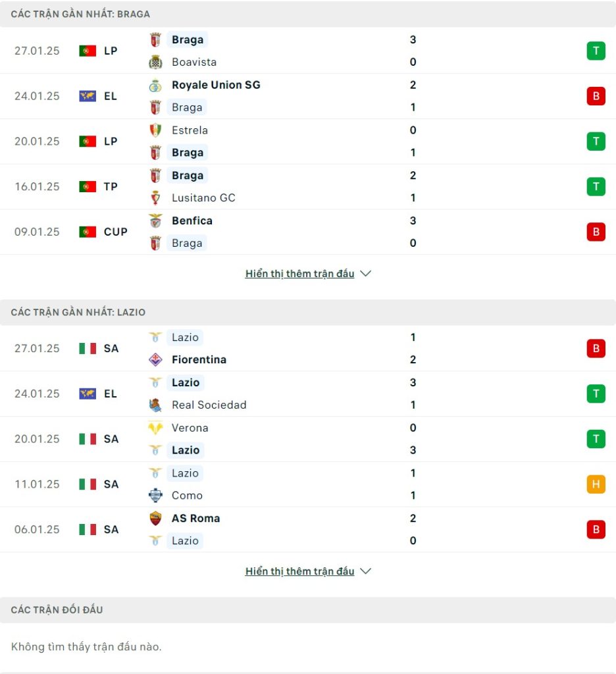Click the AS Roma crest icon
616x674 pixels.
coord(155,519)
